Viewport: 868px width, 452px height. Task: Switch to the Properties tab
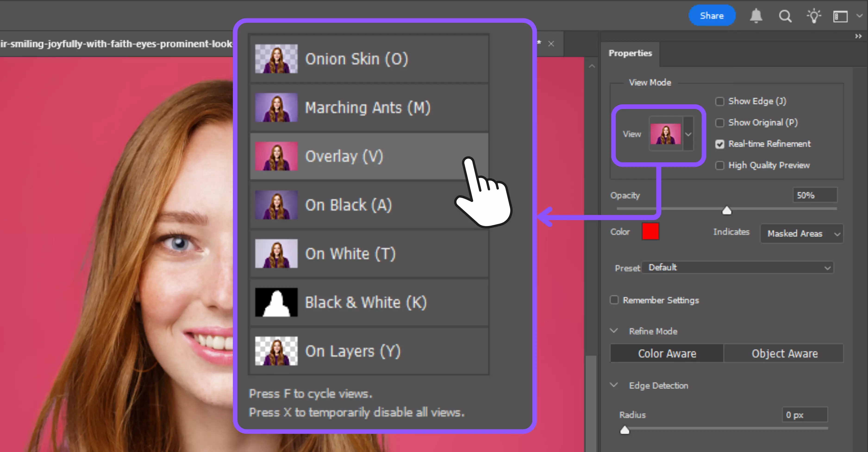[x=630, y=53]
